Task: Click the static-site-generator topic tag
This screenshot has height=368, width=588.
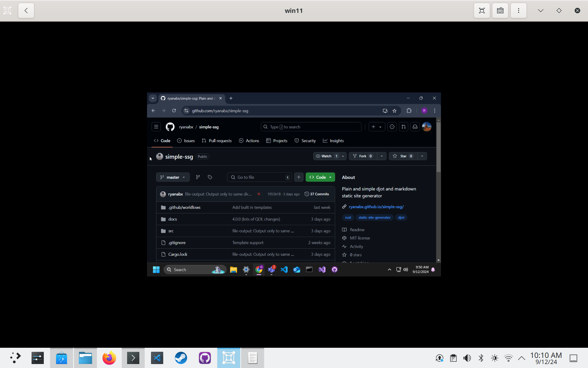Action: pyautogui.click(x=375, y=217)
